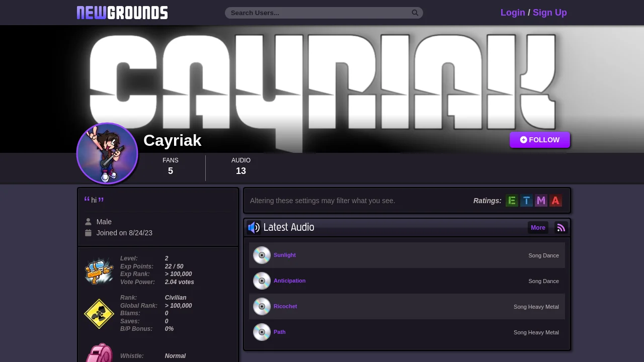Click the '22 / 50' exp points value
Screen dimensions: 644x362
click(x=174, y=266)
